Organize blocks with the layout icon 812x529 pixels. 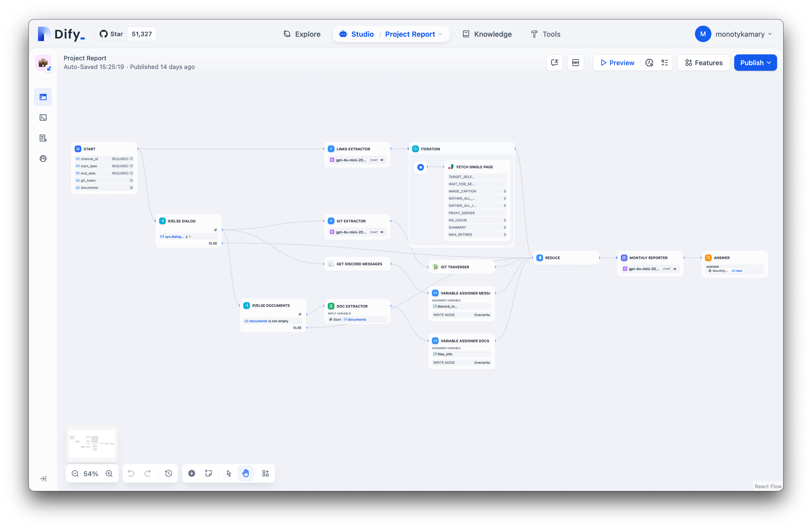click(x=266, y=473)
